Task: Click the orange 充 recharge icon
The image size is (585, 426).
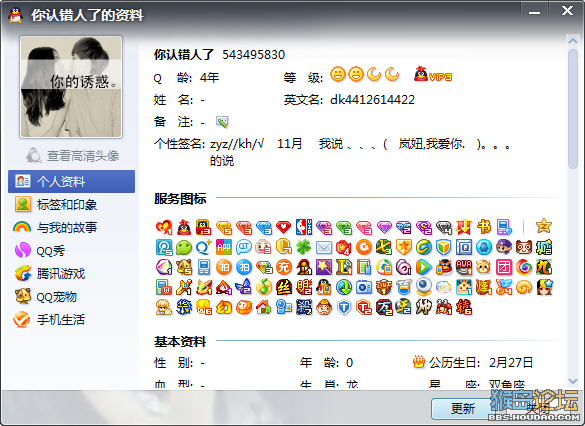Action: pyautogui.click(x=284, y=267)
